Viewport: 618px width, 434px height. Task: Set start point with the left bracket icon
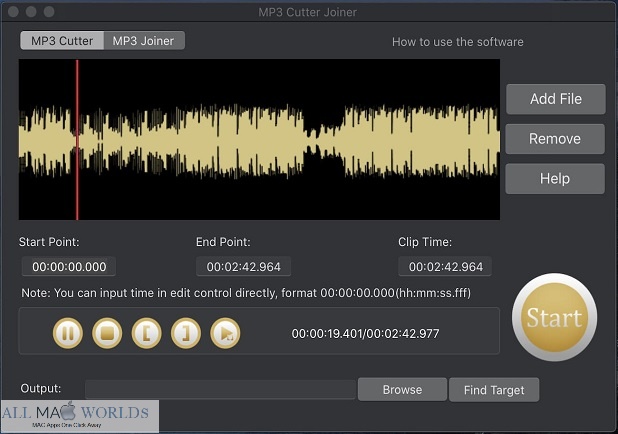(x=146, y=333)
